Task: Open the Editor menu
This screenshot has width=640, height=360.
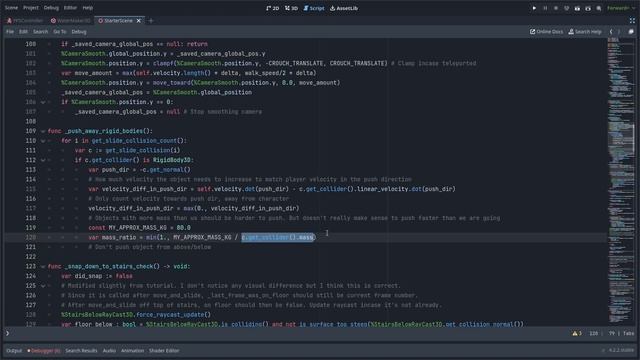Action: tap(70, 8)
